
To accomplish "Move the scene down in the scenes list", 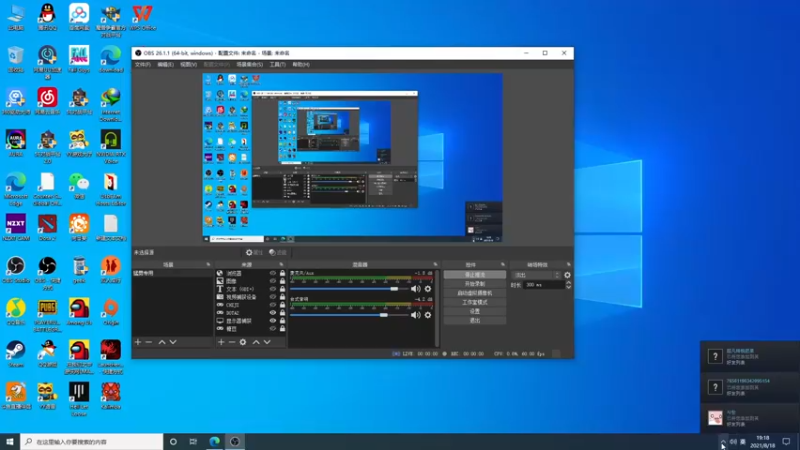I will click(173, 342).
